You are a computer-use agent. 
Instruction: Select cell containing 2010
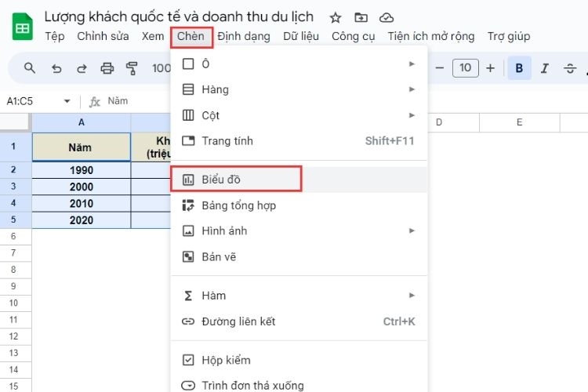(x=82, y=203)
